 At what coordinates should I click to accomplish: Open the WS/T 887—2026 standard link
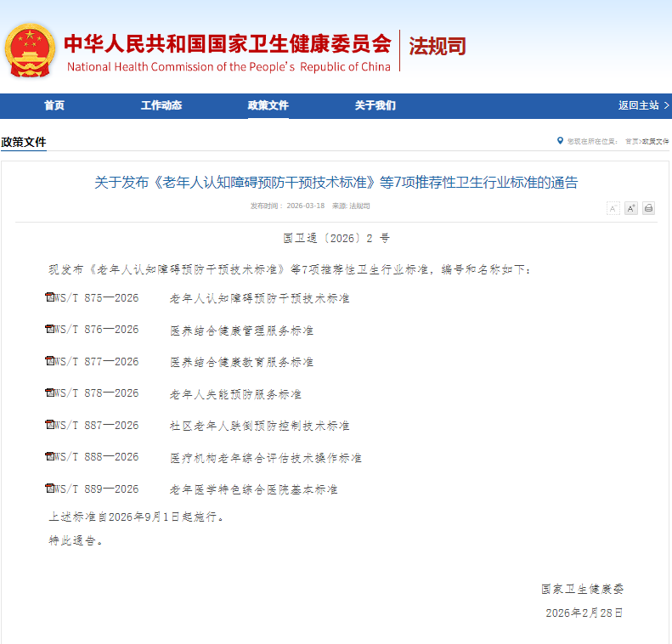(x=96, y=426)
